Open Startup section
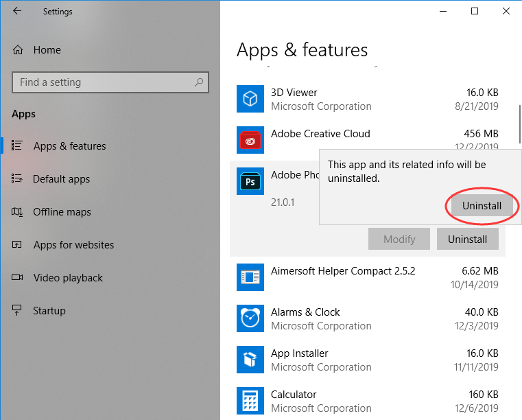 [49, 311]
